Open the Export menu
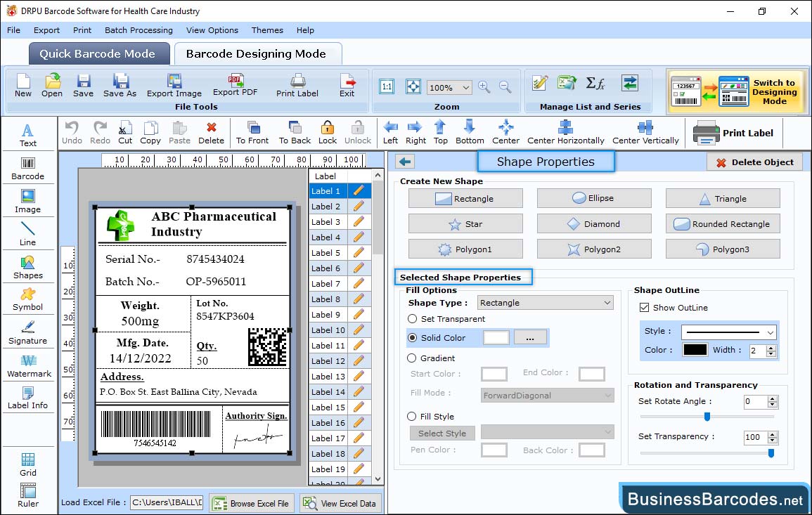The height and width of the screenshot is (515, 812). coord(46,30)
